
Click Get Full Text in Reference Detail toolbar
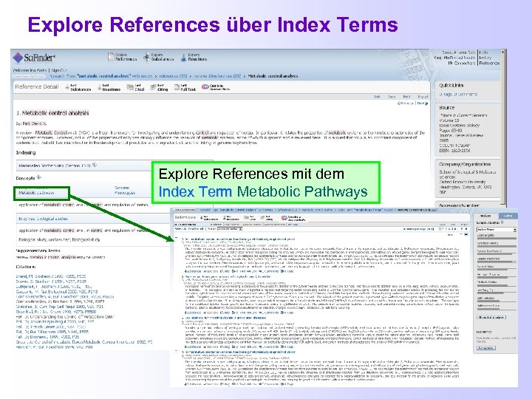185,87
